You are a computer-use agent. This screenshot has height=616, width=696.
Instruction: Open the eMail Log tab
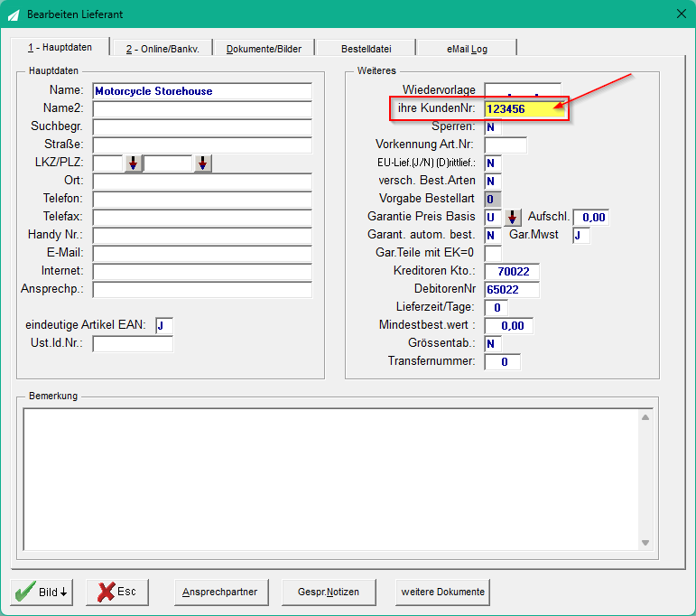[467, 49]
